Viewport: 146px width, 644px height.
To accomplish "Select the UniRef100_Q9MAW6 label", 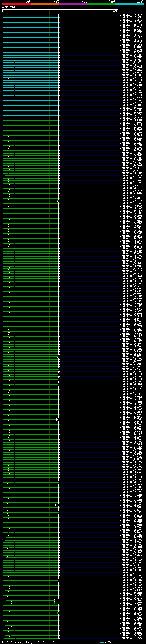I will pyautogui.click(x=131, y=55).
